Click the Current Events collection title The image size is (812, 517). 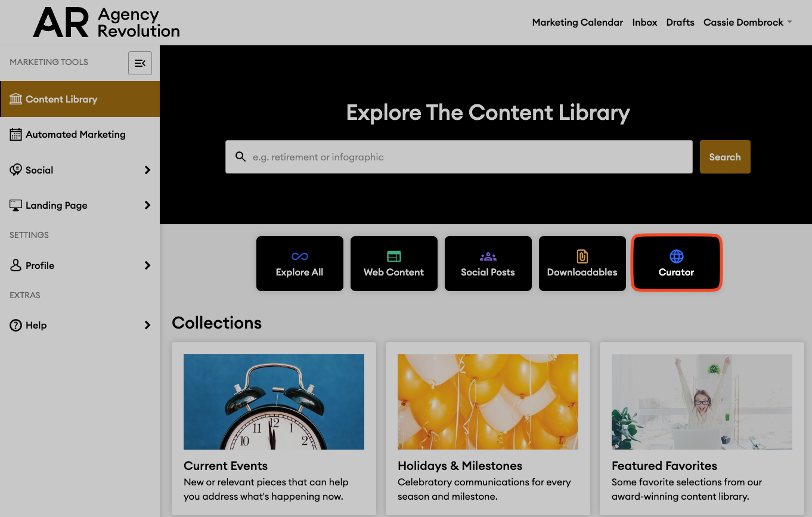click(225, 466)
